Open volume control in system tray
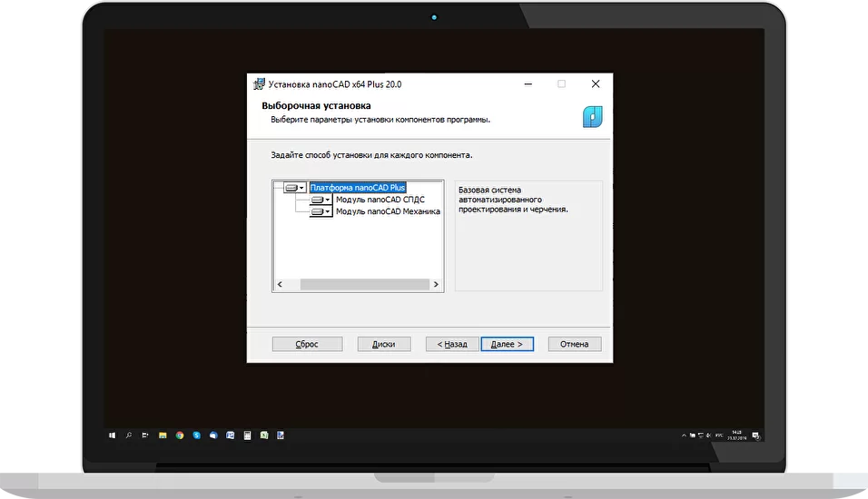 coord(708,435)
